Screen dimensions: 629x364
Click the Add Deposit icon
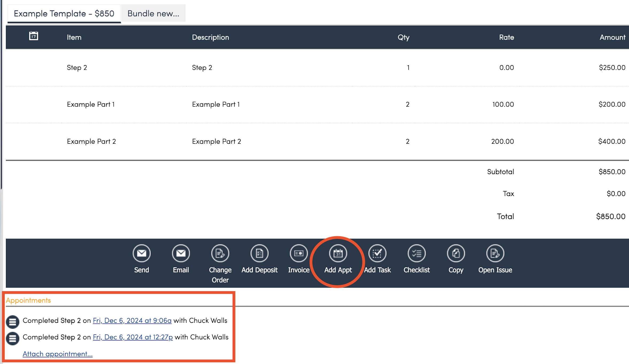259,253
